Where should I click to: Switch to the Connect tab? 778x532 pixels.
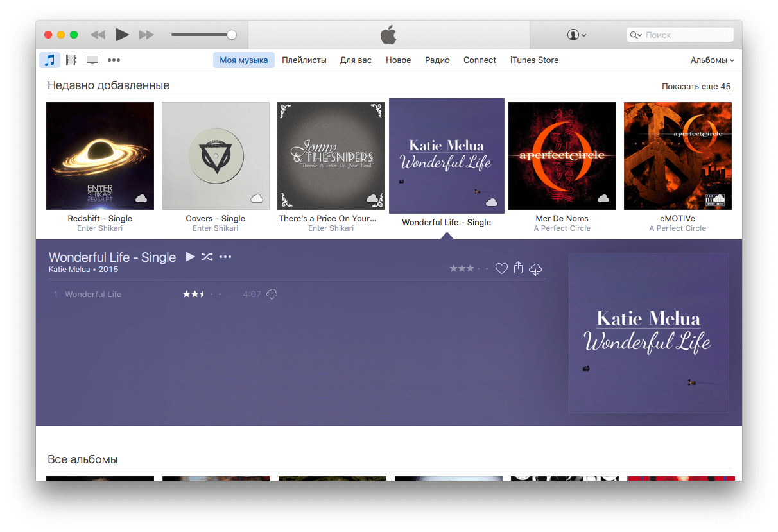click(x=480, y=60)
